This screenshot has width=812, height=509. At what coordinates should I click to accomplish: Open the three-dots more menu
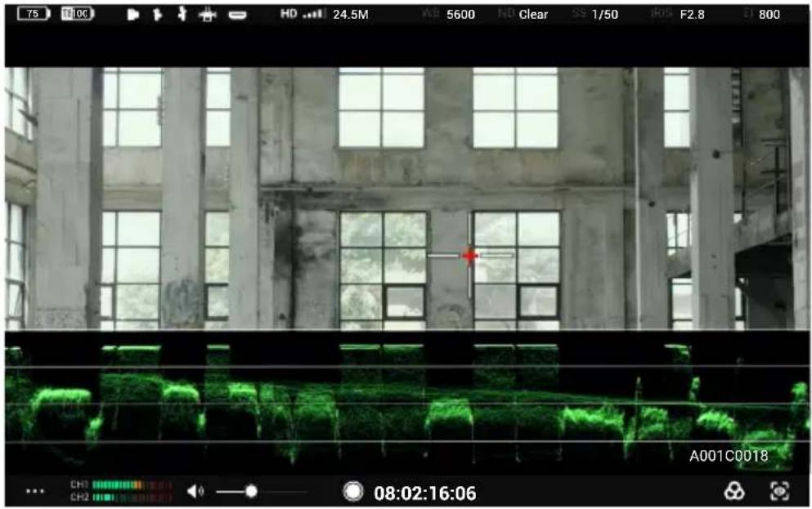(35, 491)
